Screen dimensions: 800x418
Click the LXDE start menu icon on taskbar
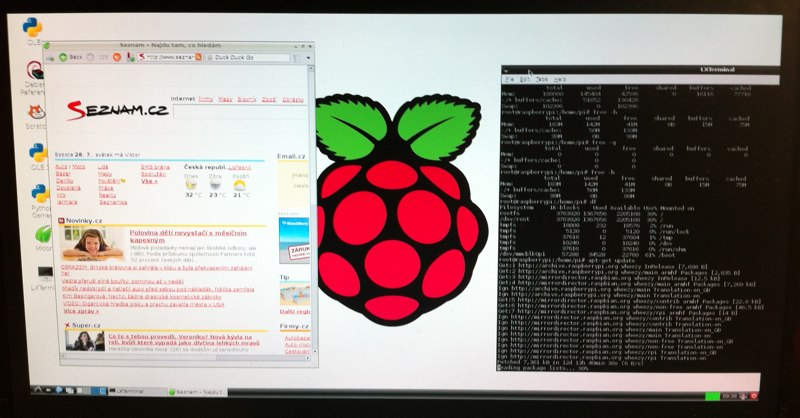[x=37, y=389]
